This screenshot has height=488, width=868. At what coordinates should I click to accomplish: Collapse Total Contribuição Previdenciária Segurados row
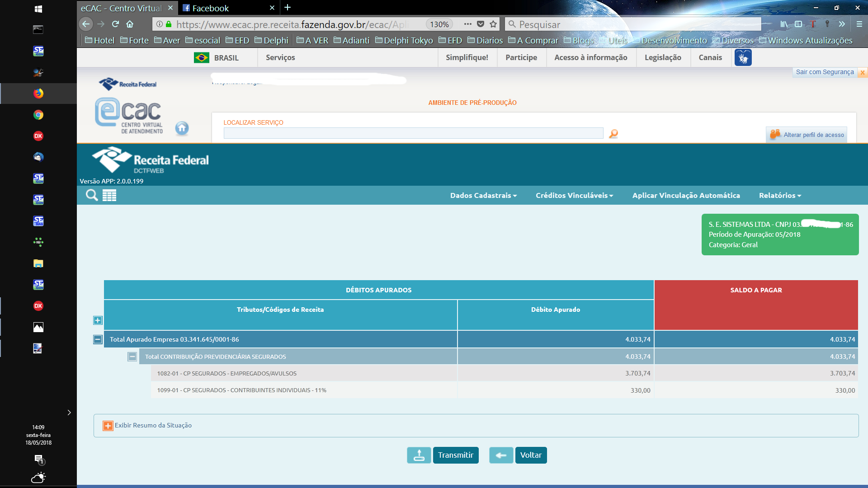pos(132,357)
